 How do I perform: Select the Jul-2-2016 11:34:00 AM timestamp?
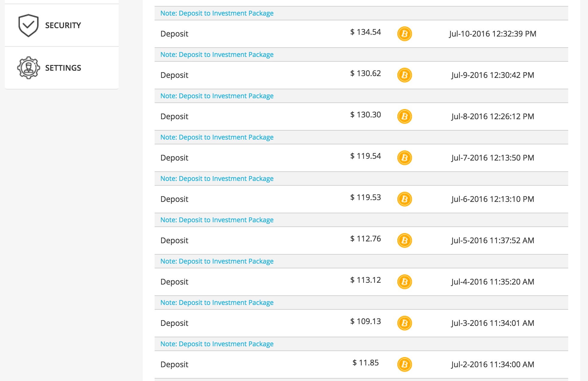[492, 365]
